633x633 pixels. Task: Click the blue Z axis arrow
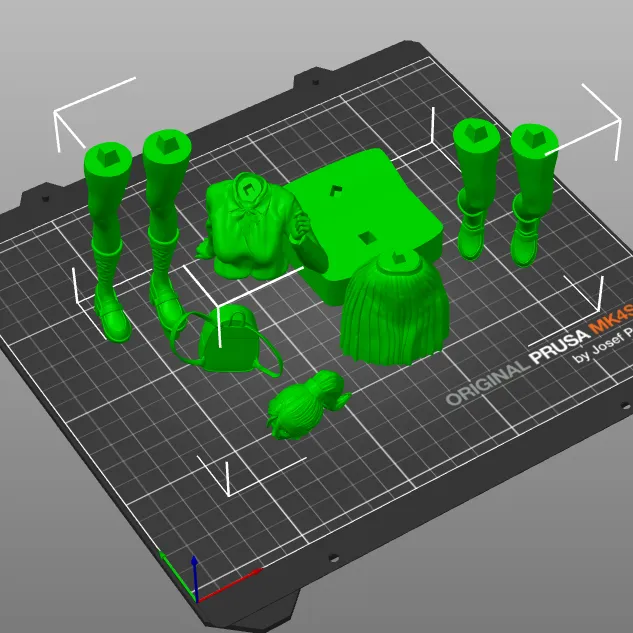(x=195, y=575)
